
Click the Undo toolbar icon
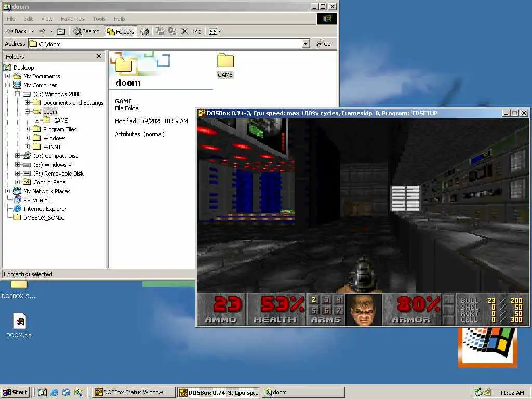197,31
